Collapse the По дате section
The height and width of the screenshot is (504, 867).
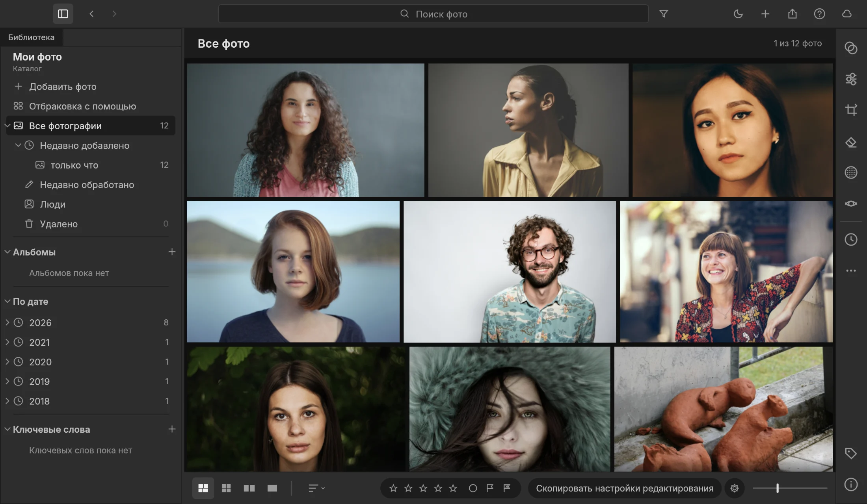pyautogui.click(x=7, y=301)
